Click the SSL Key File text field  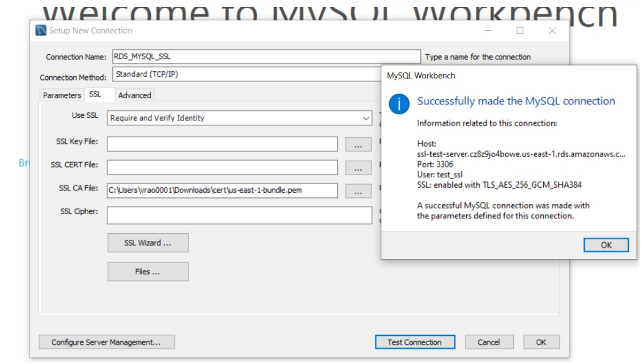click(222, 144)
